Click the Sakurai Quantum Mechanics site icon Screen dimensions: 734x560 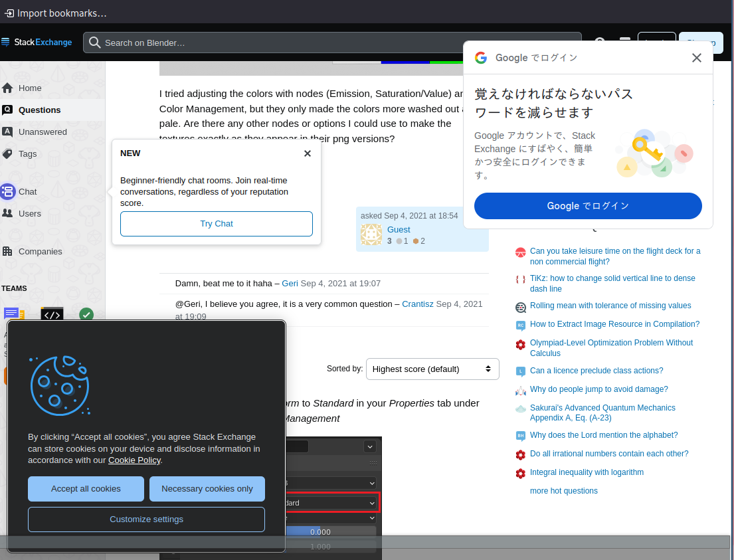coord(521,409)
